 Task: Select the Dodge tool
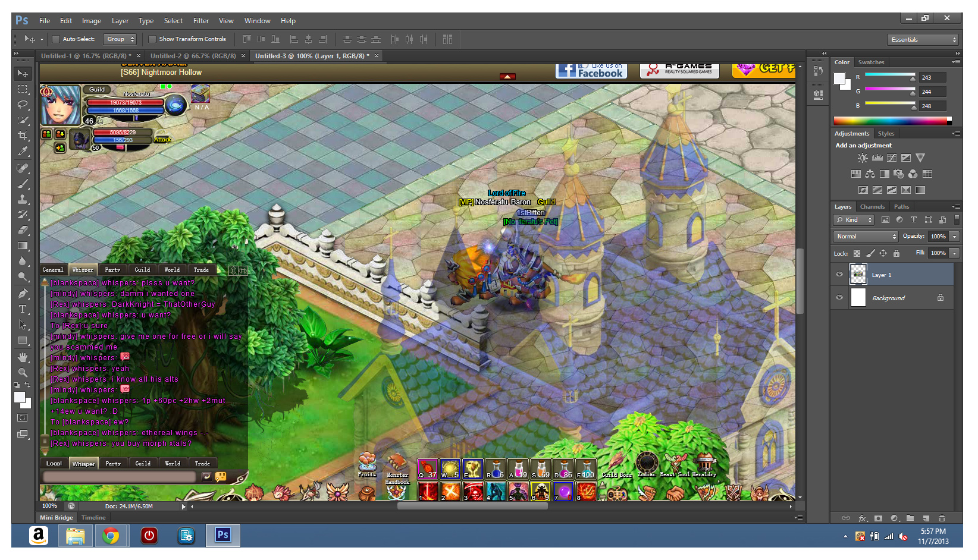pos(23,276)
